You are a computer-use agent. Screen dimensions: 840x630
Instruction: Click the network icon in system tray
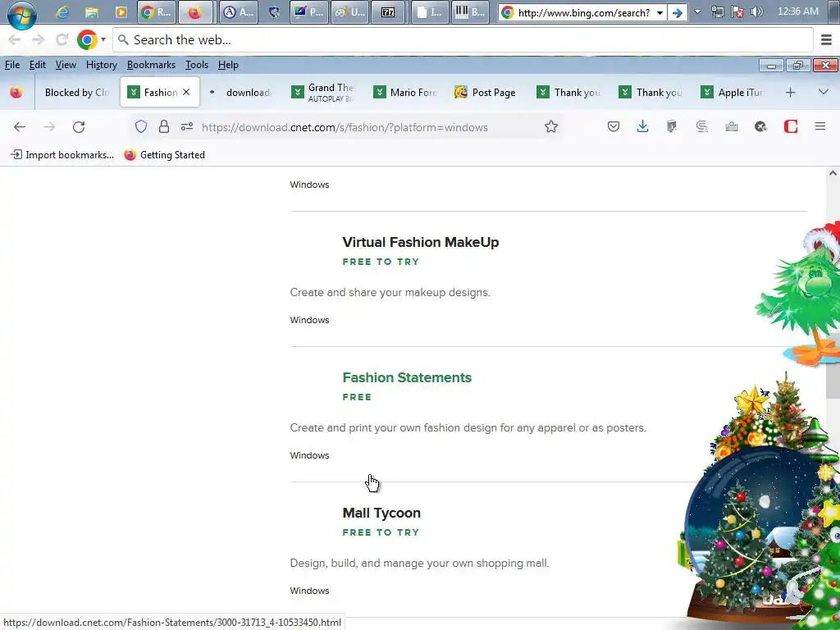coord(717,11)
